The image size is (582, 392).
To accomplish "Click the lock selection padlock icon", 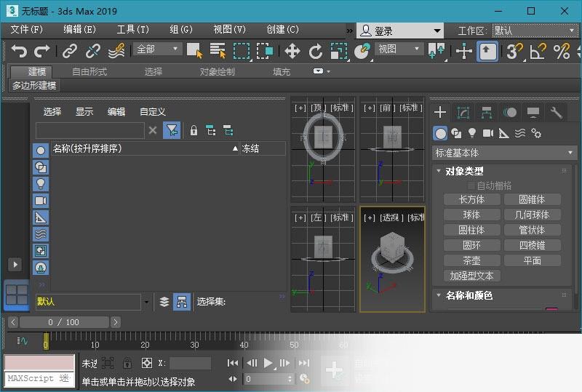I will pos(194,130).
